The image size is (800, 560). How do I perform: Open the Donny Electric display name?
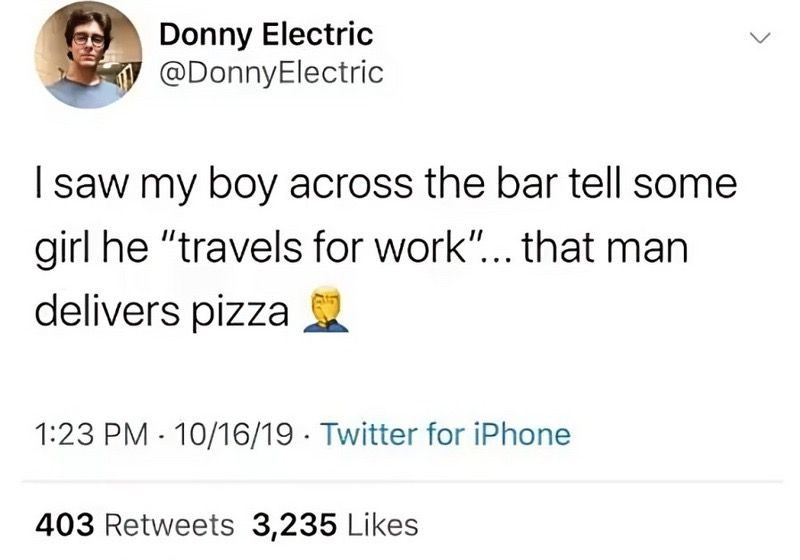click(266, 35)
